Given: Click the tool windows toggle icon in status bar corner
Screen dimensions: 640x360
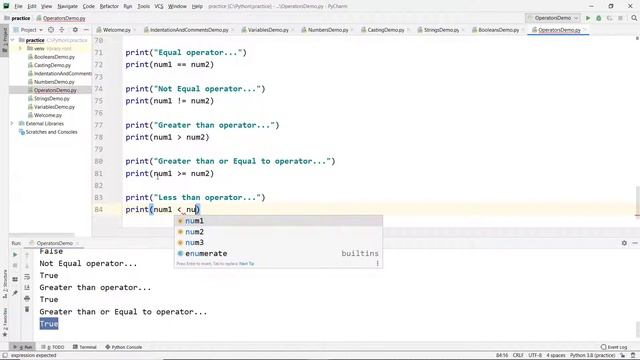Looking at the screenshot, I should [5, 355].
